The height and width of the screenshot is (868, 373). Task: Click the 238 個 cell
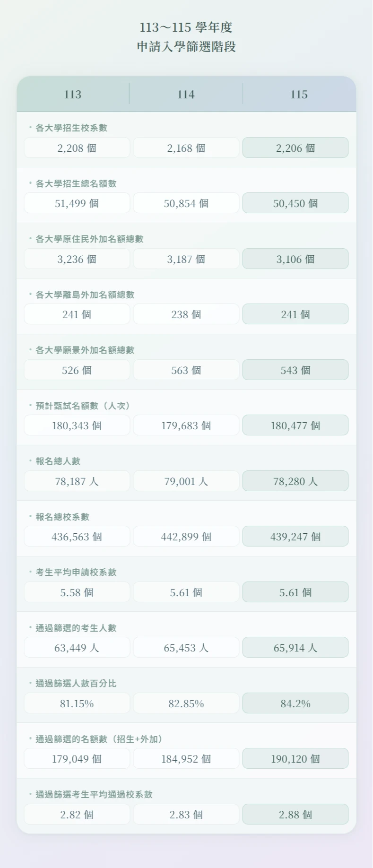[x=186, y=314]
